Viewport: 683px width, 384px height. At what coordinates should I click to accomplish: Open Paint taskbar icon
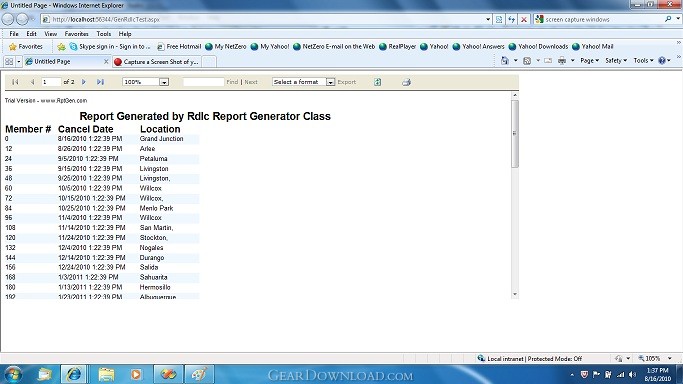tap(199, 374)
